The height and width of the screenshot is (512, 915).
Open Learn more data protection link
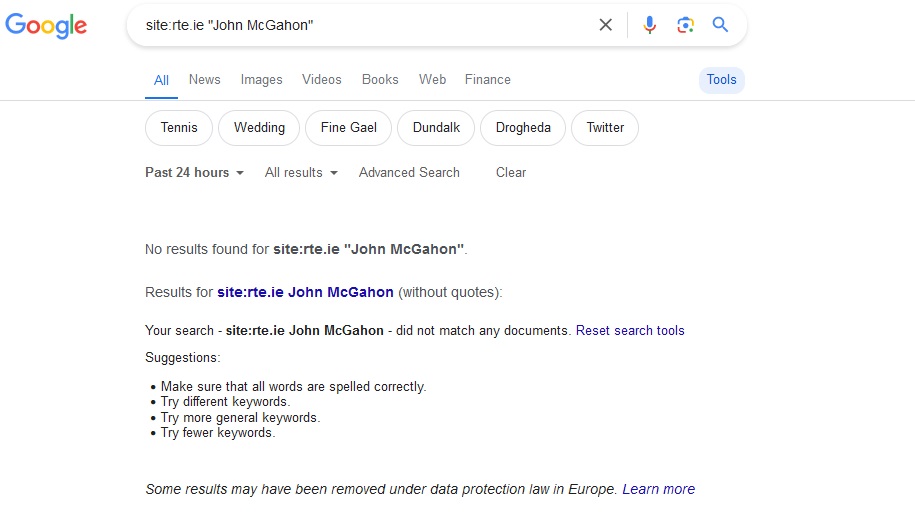658,489
